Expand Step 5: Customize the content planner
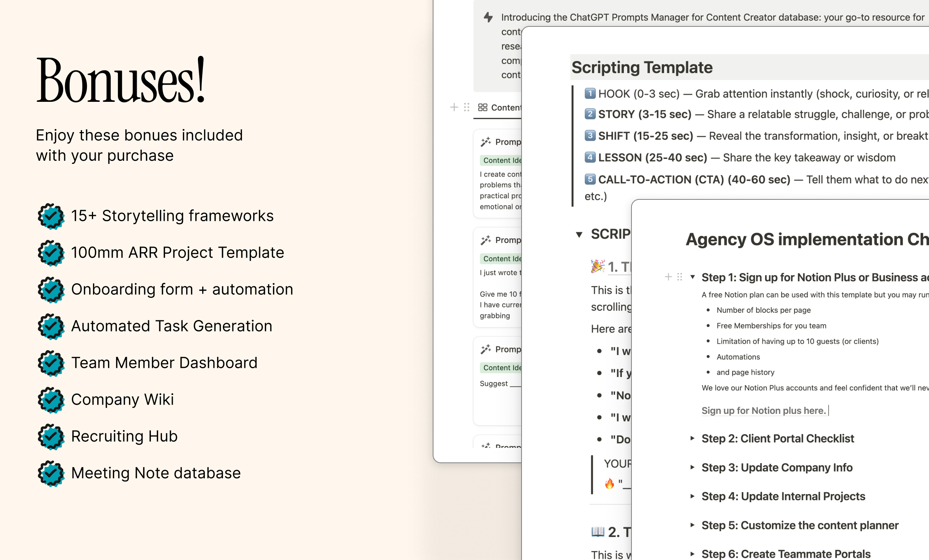 pyautogui.click(x=692, y=525)
